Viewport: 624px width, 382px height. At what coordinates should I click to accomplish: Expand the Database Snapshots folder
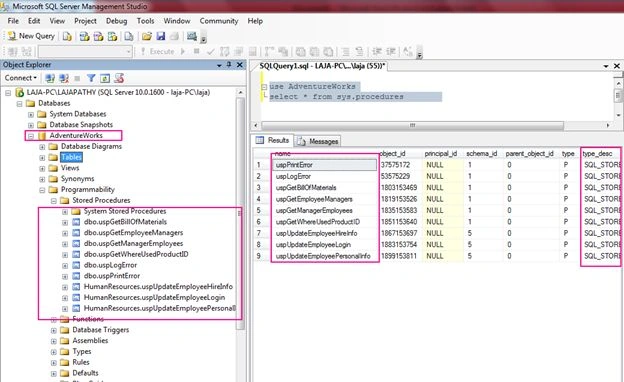click(x=31, y=125)
